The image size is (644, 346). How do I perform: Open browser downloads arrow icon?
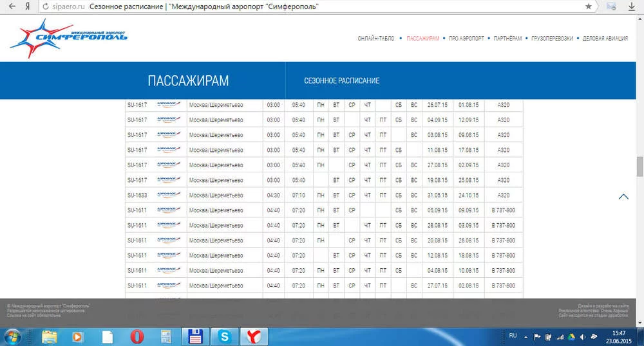click(631, 6)
